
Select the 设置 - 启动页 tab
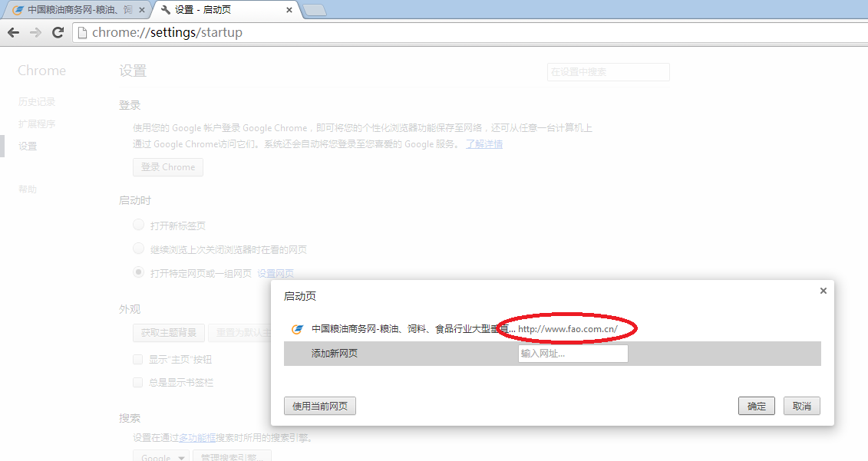(226, 10)
